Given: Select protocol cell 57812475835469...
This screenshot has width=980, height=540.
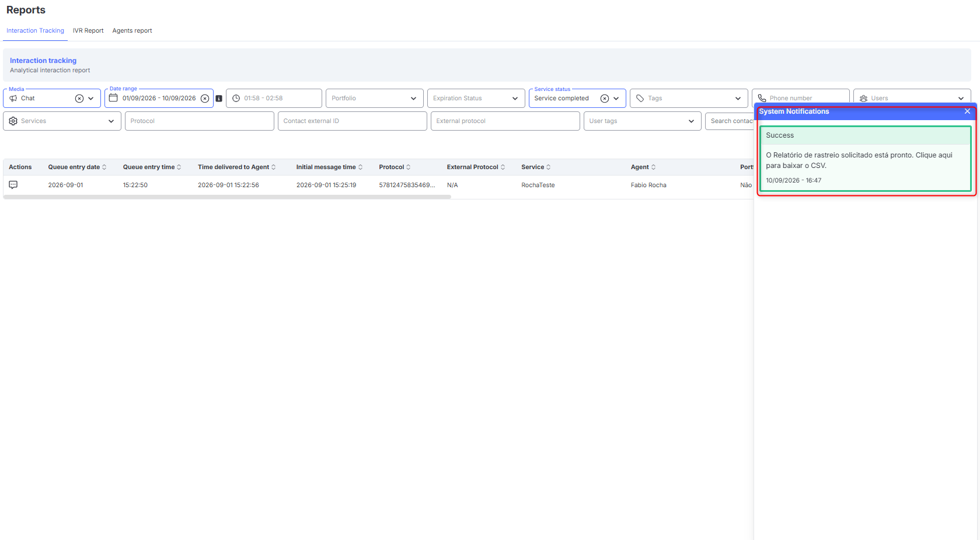Looking at the screenshot, I should pos(407,185).
